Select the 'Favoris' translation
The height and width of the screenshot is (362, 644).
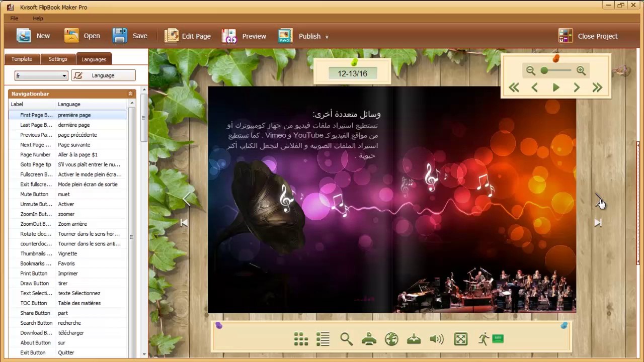pos(66,263)
